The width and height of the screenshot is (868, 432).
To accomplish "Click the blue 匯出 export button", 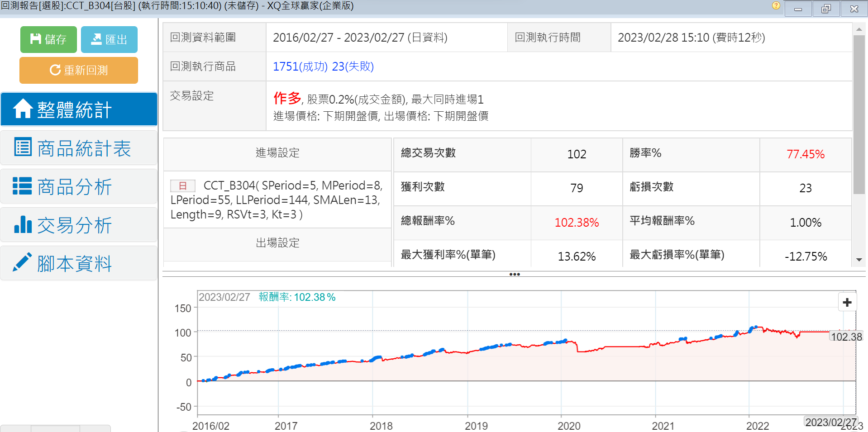I will (x=109, y=39).
